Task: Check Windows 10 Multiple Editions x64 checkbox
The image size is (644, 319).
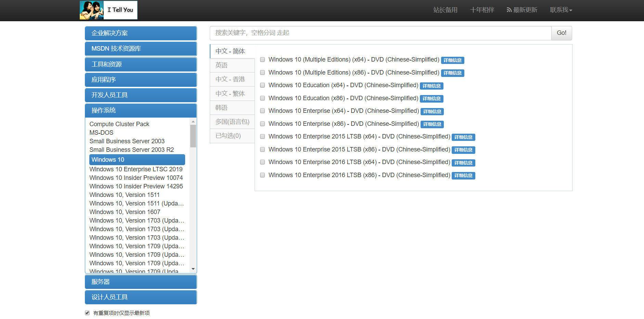Action: 262,59
